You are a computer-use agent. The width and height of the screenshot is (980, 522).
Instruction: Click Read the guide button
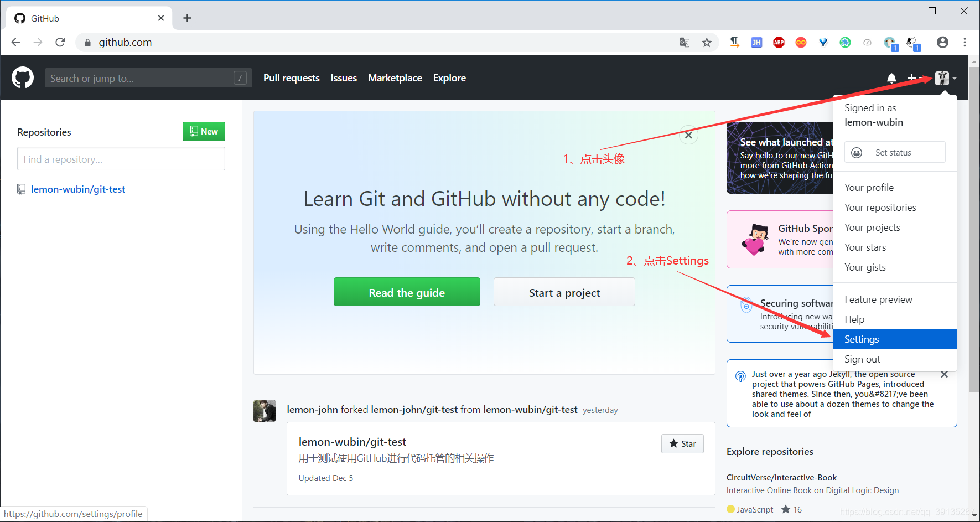[x=407, y=292]
